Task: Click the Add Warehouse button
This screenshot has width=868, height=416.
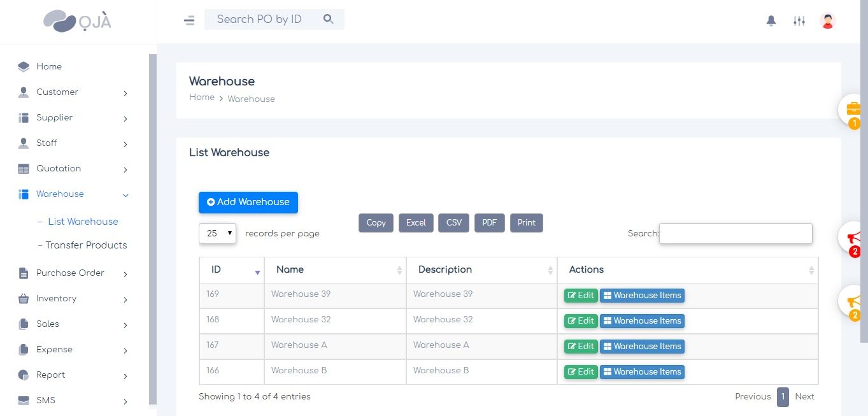Action: pos(248,202)
